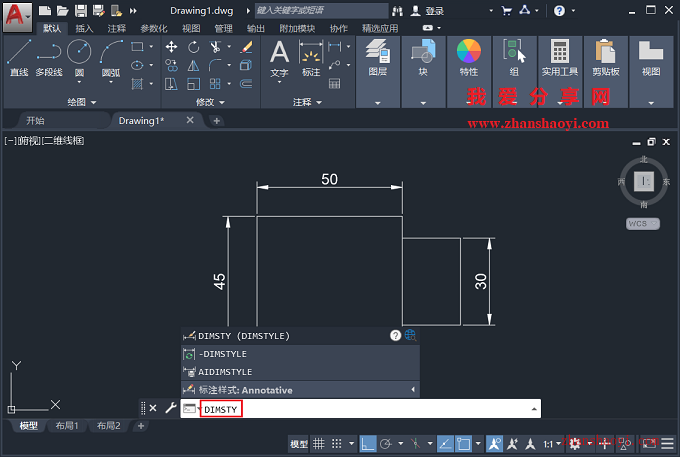Switch to the 参数化 ribbon tab
680x457 pixels.
tap(154, 29)
